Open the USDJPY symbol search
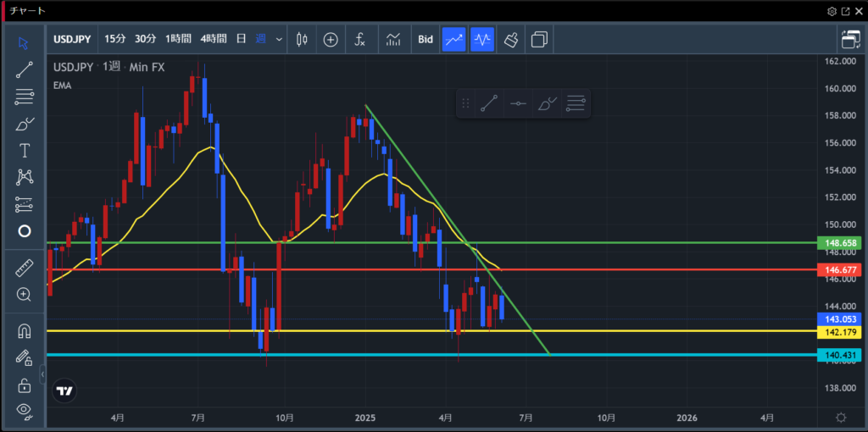 point(73,39)
